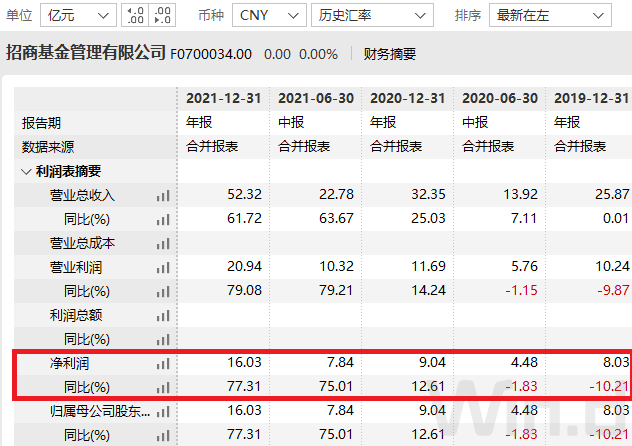Click the 营业利润 row label

pyautogui.click(x=76, y=268)
